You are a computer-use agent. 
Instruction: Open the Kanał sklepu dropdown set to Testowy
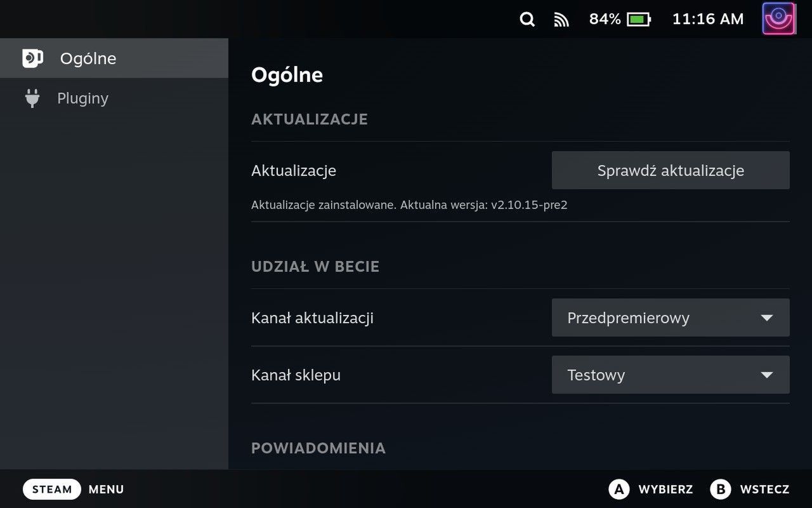pyautogui.click(x=671, y=375)
